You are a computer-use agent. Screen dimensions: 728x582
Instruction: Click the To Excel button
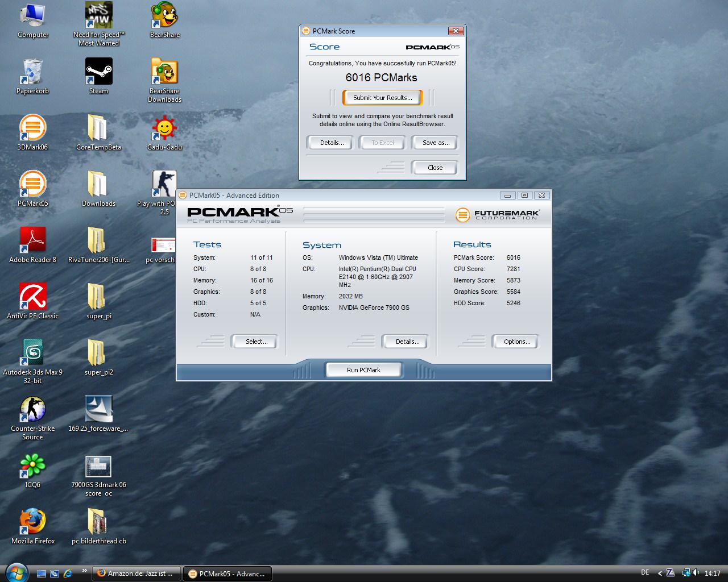click(x=382, y=143)
